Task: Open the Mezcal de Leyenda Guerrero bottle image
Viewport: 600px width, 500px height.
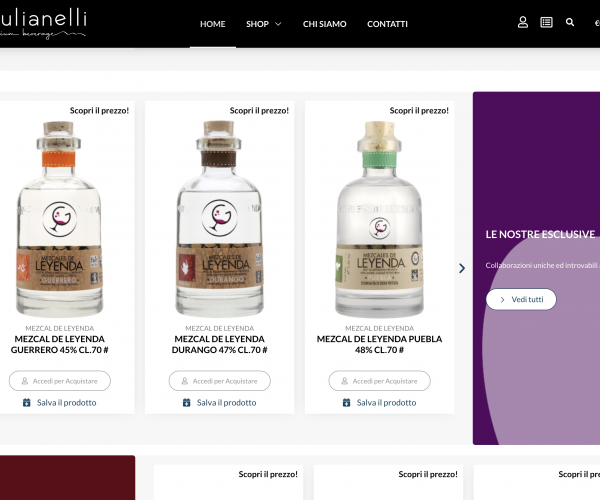Action: tap(59, 219)
